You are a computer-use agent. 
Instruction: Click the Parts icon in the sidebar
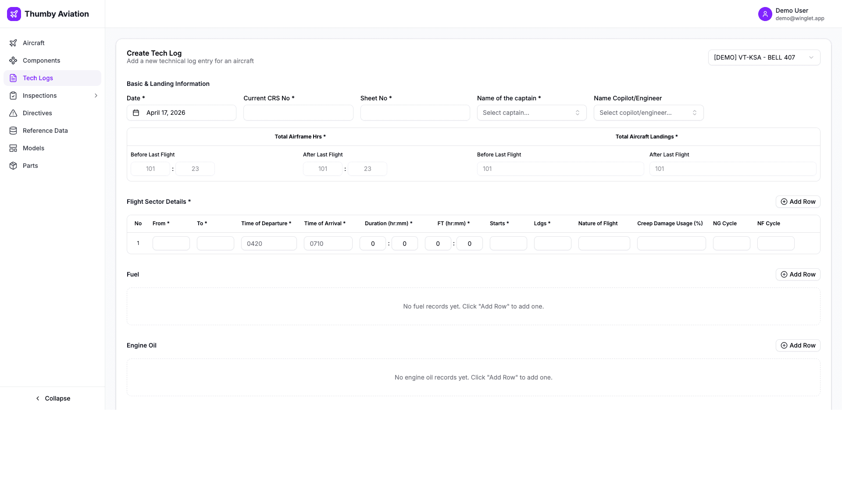pyautogui.click(x=13, y=166)
